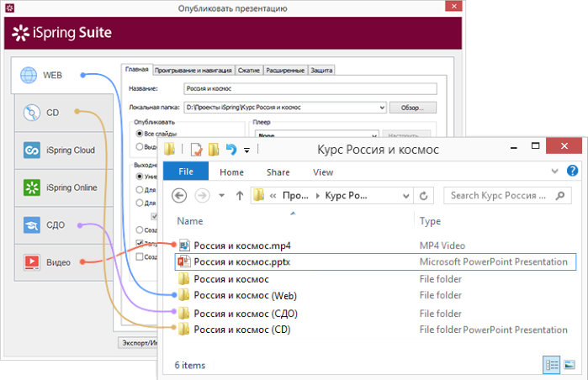Open the File menu in Explorer
This screenshot has width=588, height=380.
tap(186, 172)
